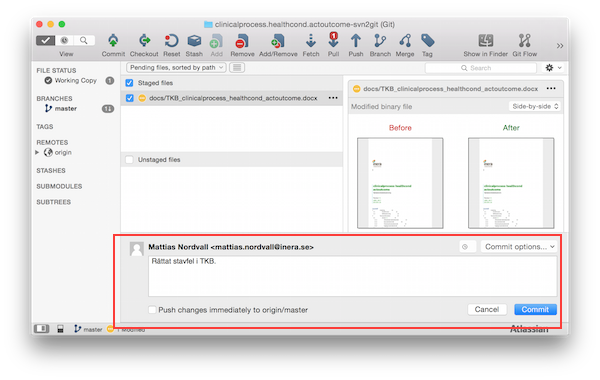
Task: Click the Search field
Action: tap(481, 68)
